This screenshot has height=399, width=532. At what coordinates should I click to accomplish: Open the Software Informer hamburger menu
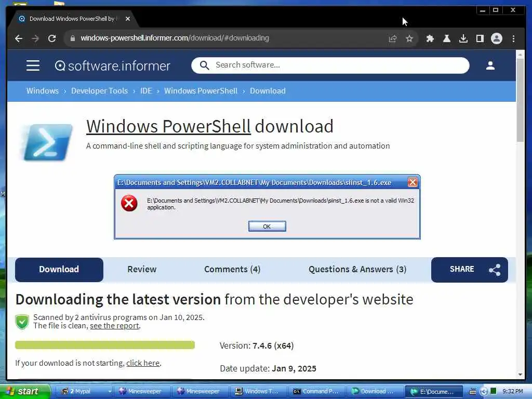[x=33, y=65]
